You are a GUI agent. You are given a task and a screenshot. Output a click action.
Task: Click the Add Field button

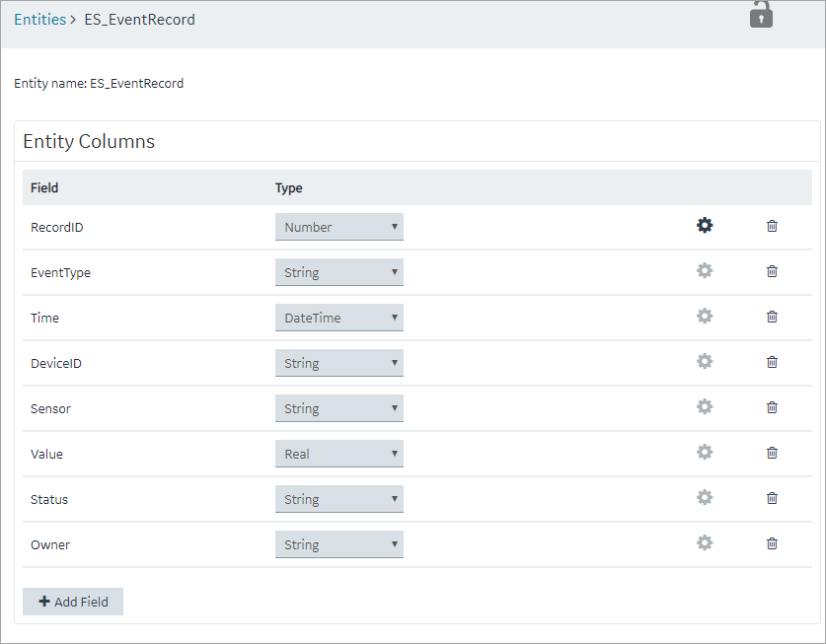(x=73, y=602)
